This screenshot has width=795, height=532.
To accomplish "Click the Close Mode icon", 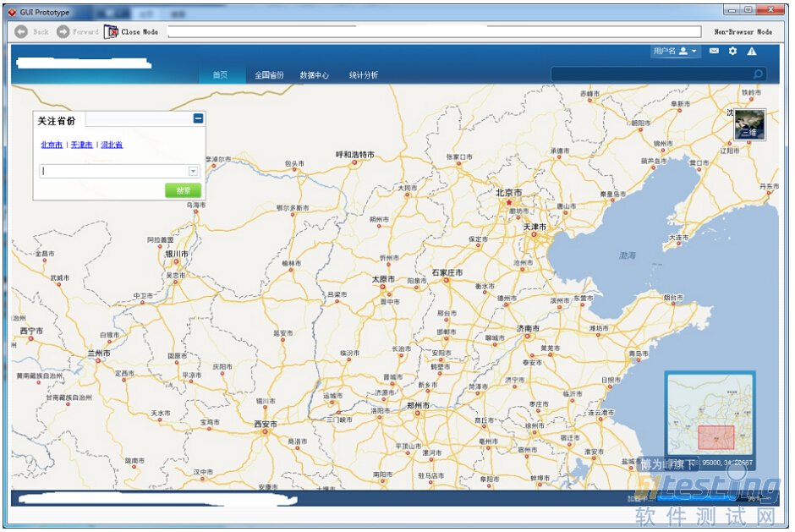I will click(x=111, y=32).
